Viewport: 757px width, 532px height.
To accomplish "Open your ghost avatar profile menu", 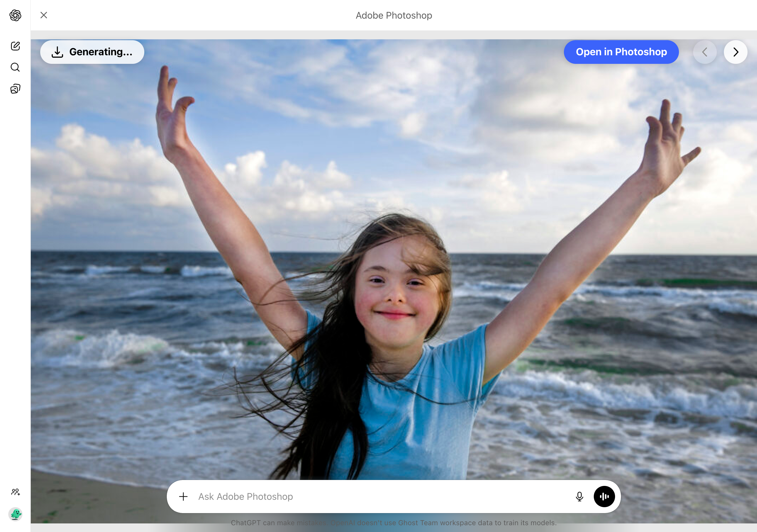I will pyautogui.click(x=15, y=514).
